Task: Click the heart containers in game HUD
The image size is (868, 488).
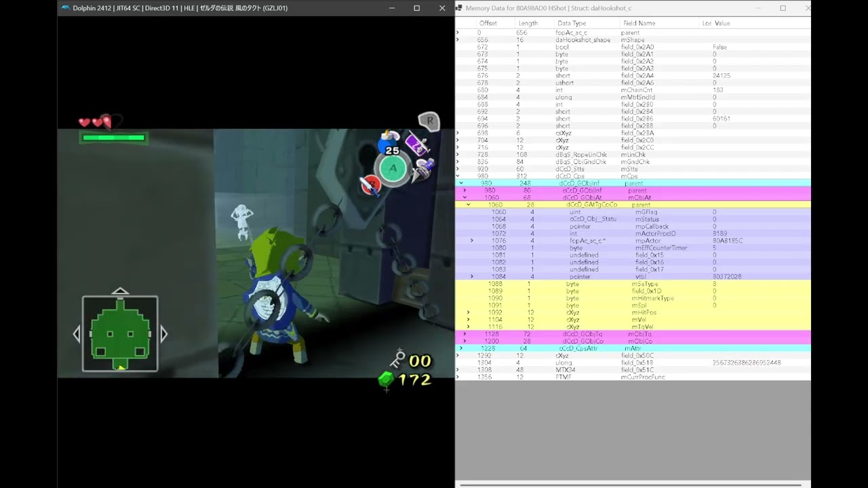Action: click(x=100, y=122)
